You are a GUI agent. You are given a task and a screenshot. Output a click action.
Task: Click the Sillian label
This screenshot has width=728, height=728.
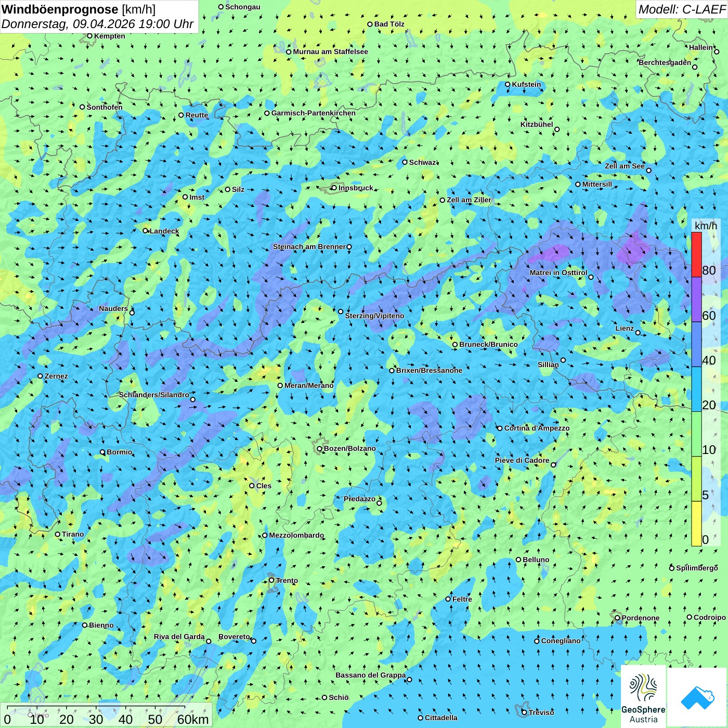(x=548, y=365)
